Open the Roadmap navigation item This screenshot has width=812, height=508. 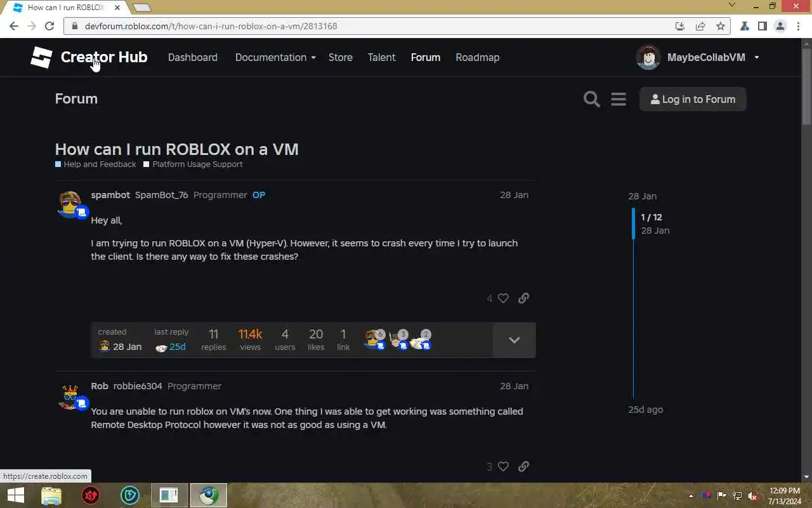478,57
